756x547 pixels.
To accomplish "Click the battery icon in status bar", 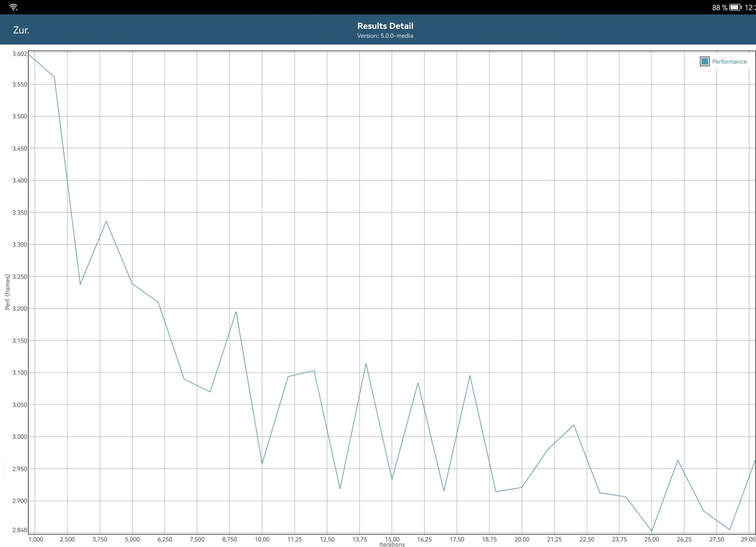I will tap(735, 7).
